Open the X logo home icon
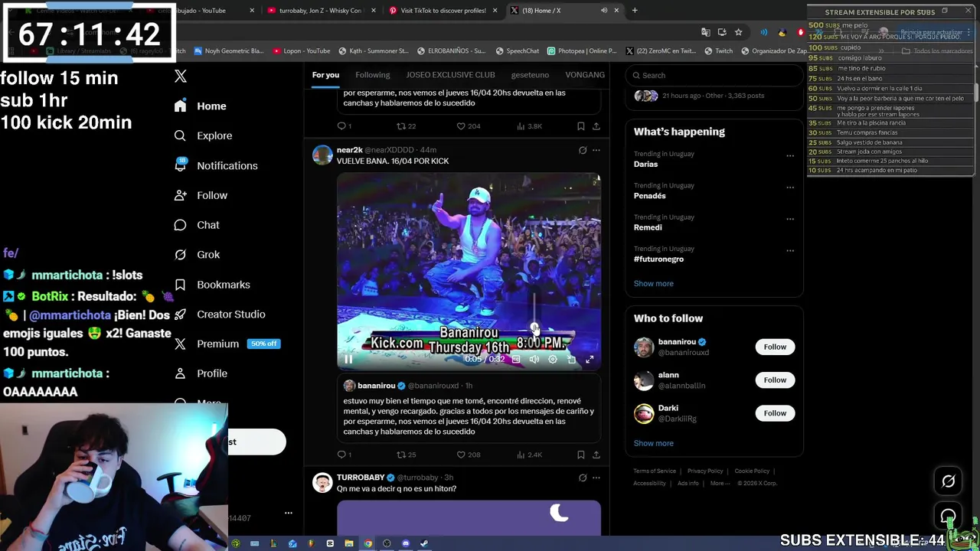The image size is (980, 551). point(181,77)
